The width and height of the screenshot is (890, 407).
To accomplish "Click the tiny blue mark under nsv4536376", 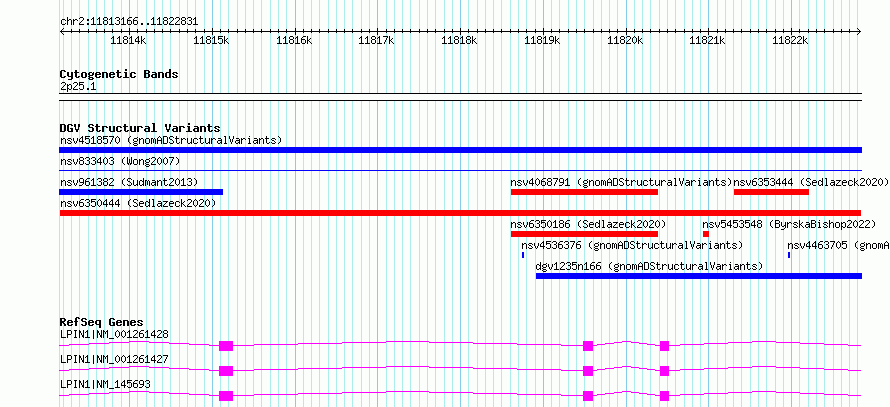I will [x=523, y=255].
